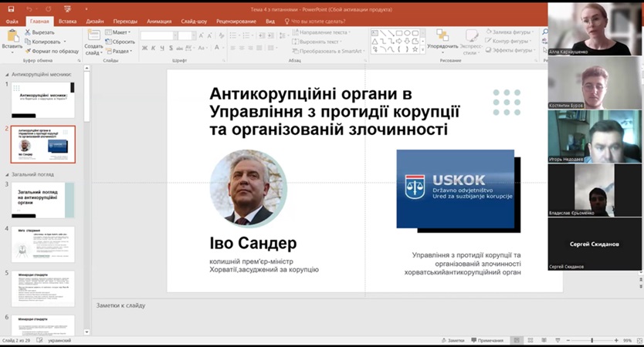Open the font name combo box
This screenshot has height=347, width=644.
(159, 35)
